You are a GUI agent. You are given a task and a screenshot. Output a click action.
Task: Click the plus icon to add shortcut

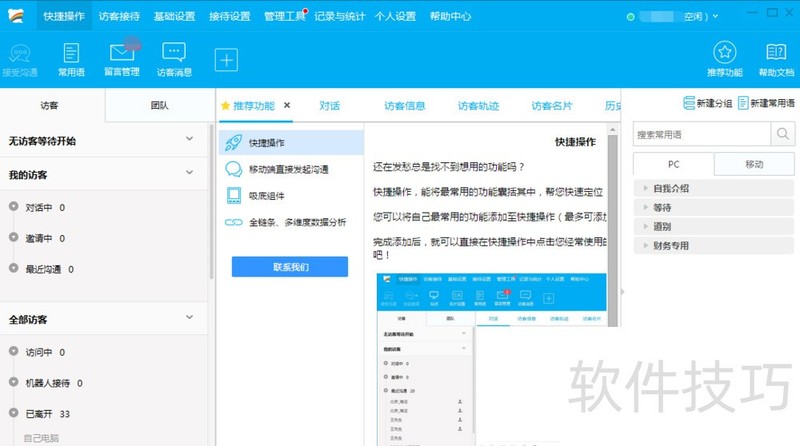click(227, 60)
